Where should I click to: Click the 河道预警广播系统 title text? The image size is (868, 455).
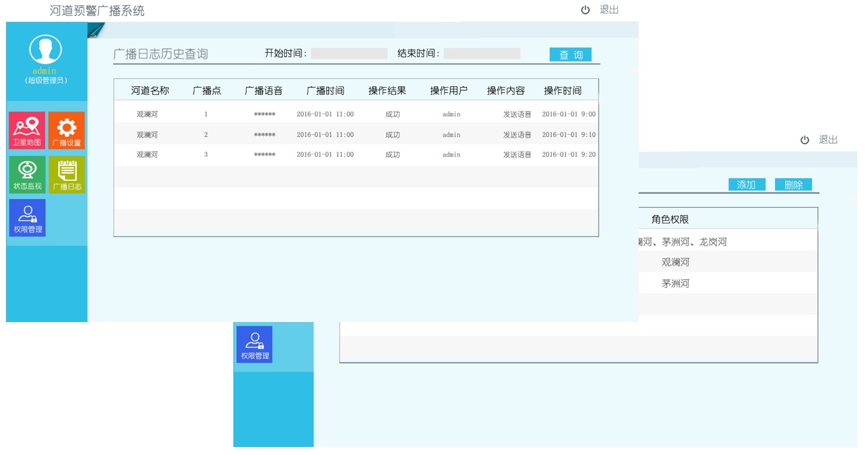click(x=97, y=11)
